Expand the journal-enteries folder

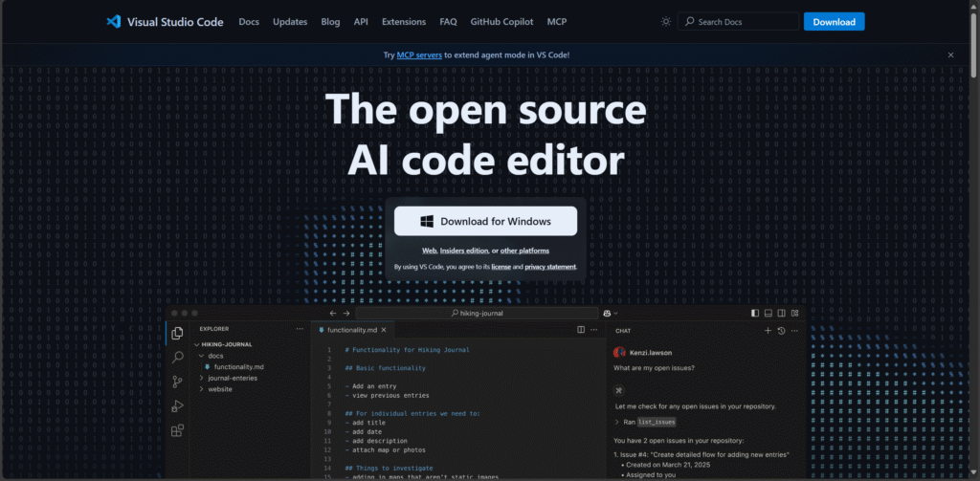coord(201,378)
